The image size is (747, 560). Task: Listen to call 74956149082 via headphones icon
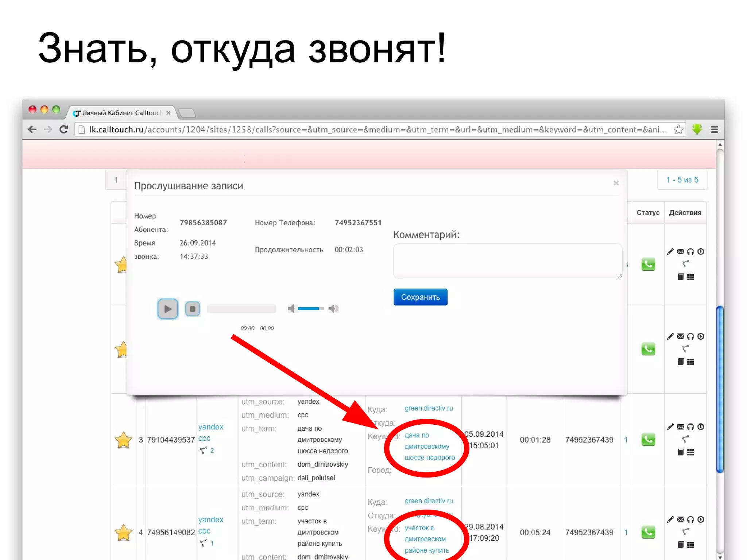pos(690,519)
